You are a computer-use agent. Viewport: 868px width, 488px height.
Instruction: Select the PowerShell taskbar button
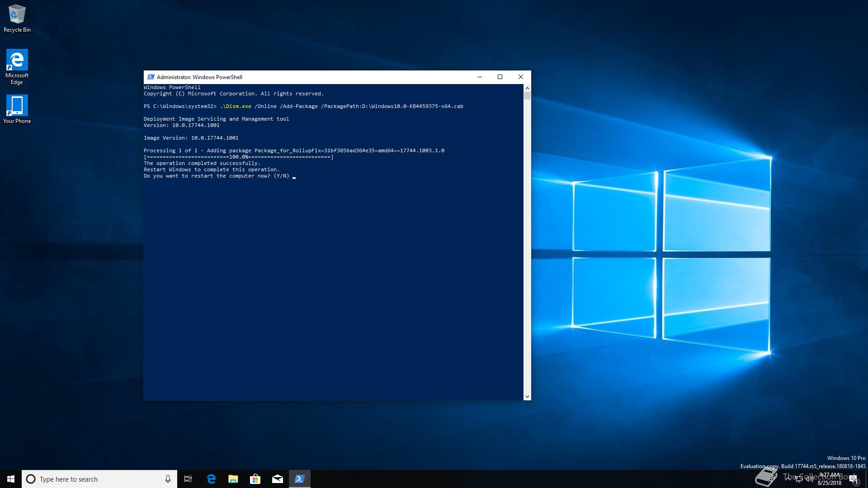coord(300,479)
